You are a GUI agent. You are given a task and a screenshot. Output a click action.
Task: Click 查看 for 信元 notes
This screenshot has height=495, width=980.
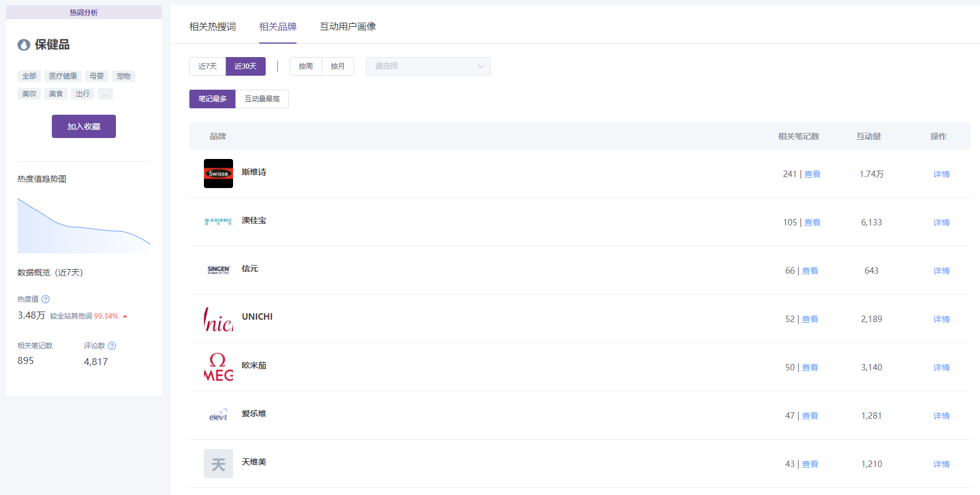[810, 271]
